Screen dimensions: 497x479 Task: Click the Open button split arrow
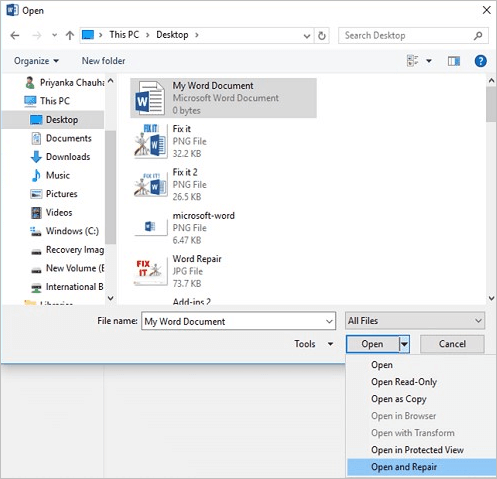(404, 344)
